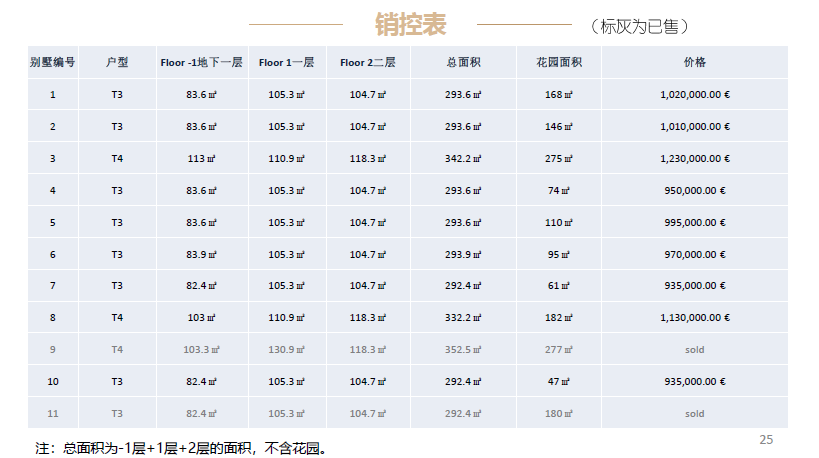Click villa number 5 cell

53,222
